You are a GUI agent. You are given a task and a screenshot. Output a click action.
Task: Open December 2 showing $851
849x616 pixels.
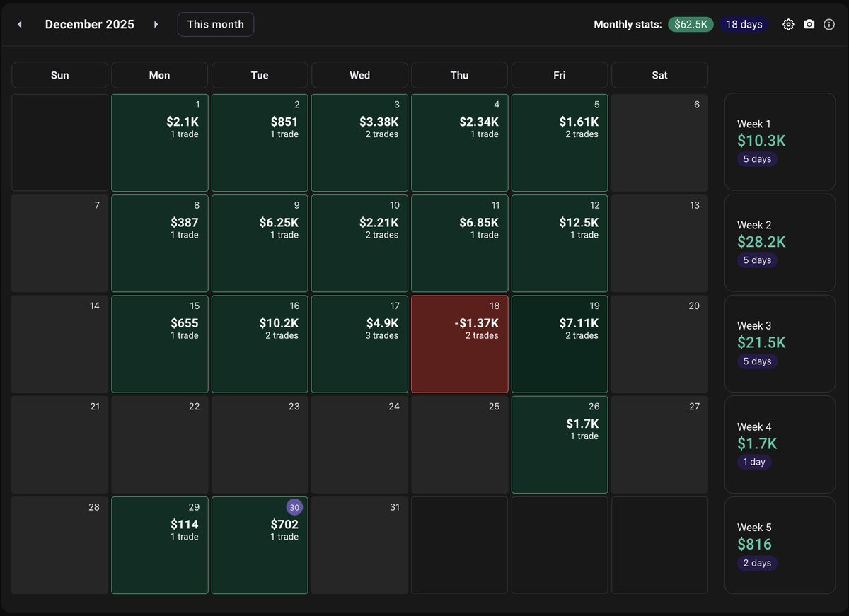coord(260,143)
